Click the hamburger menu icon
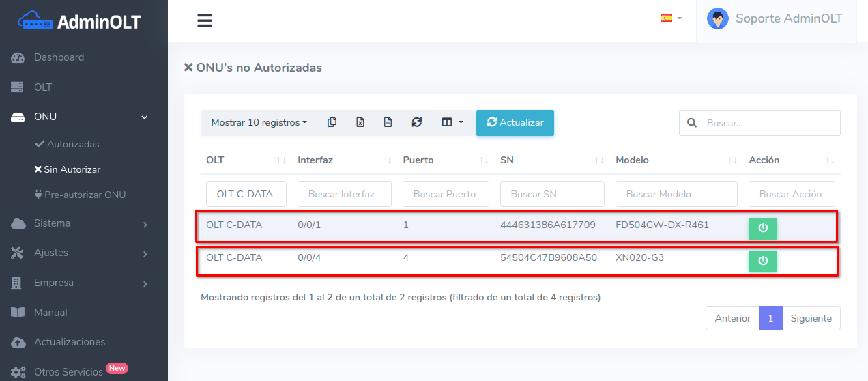 click(205, 20)
